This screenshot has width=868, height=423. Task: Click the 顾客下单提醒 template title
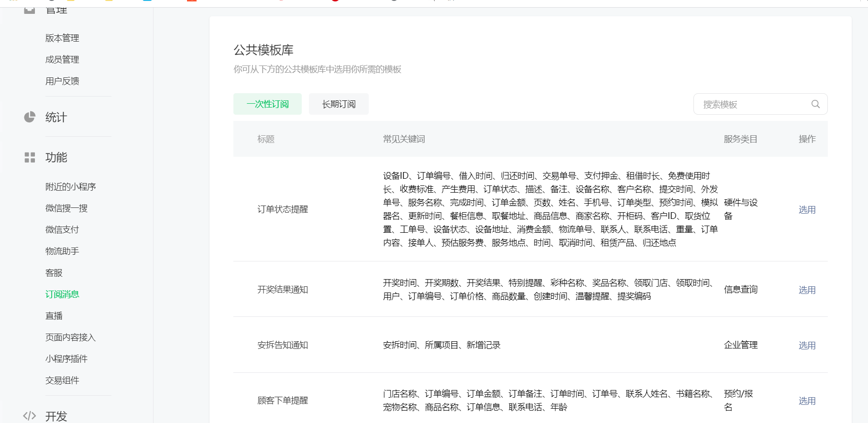point(283,400)
